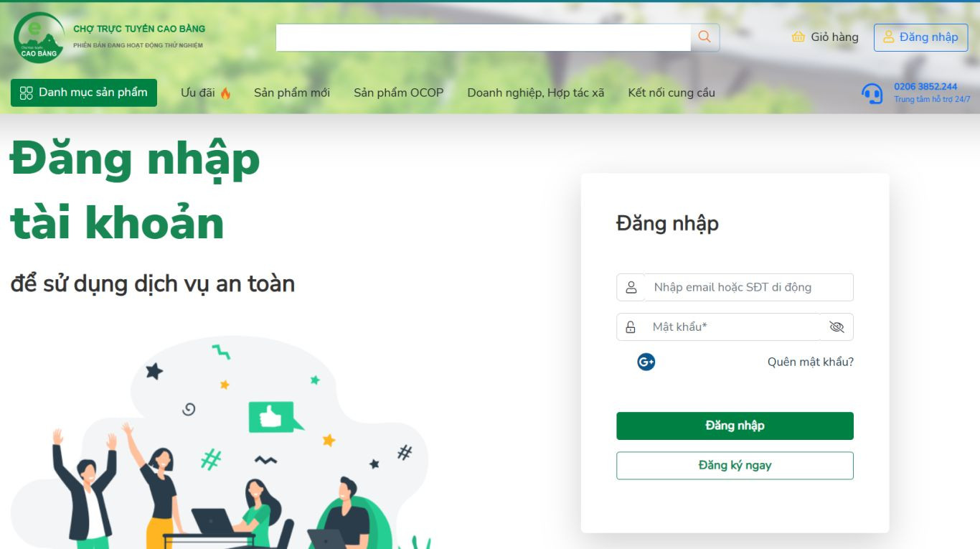This screenshot has width=980, height=549.
Task: Click the headset support hotline icon
Action: pyautogui.click(x=872, y=93)
